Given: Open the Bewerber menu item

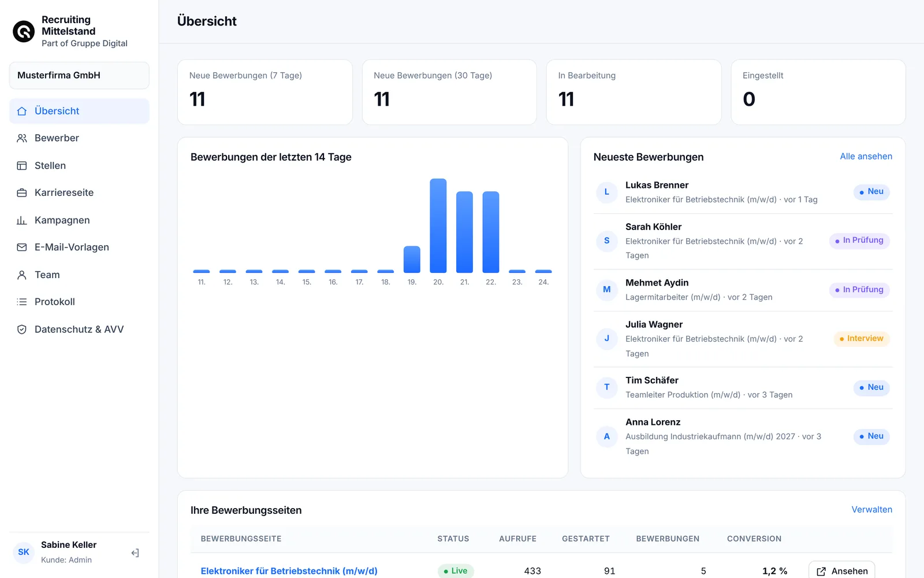Looking at the screenshot, I should click(79, 138).
